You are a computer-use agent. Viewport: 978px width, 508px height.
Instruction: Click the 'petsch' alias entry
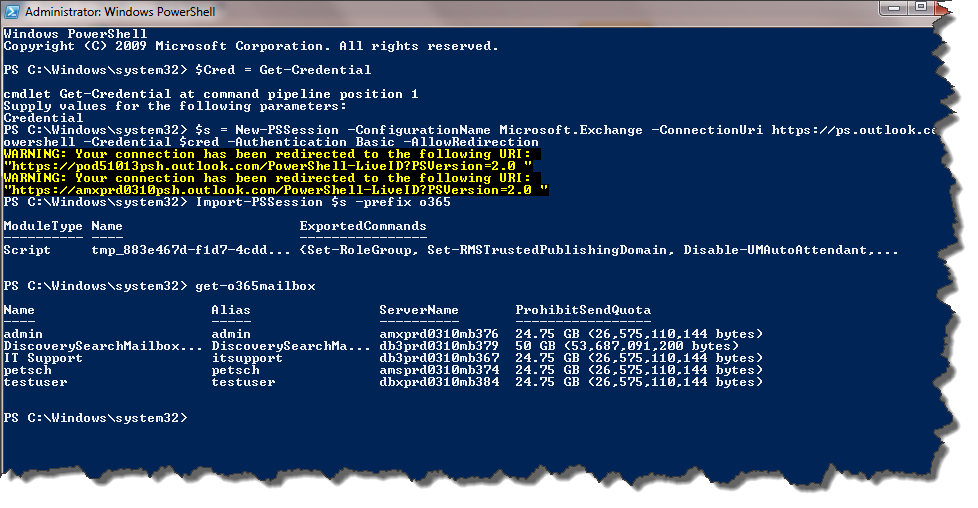[x=235, y=370]
